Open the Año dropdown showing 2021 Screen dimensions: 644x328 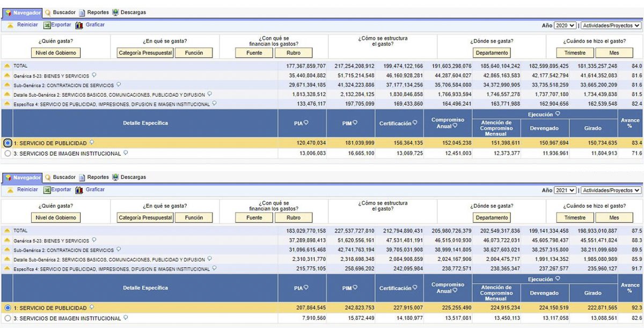(566, 190)
